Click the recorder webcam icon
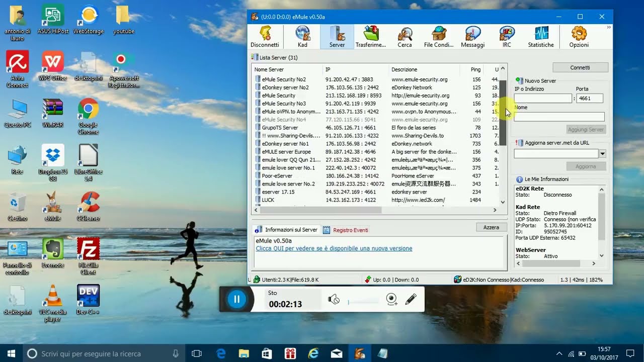Viewport: 644px width, 362px height. [x=392, y=299]
